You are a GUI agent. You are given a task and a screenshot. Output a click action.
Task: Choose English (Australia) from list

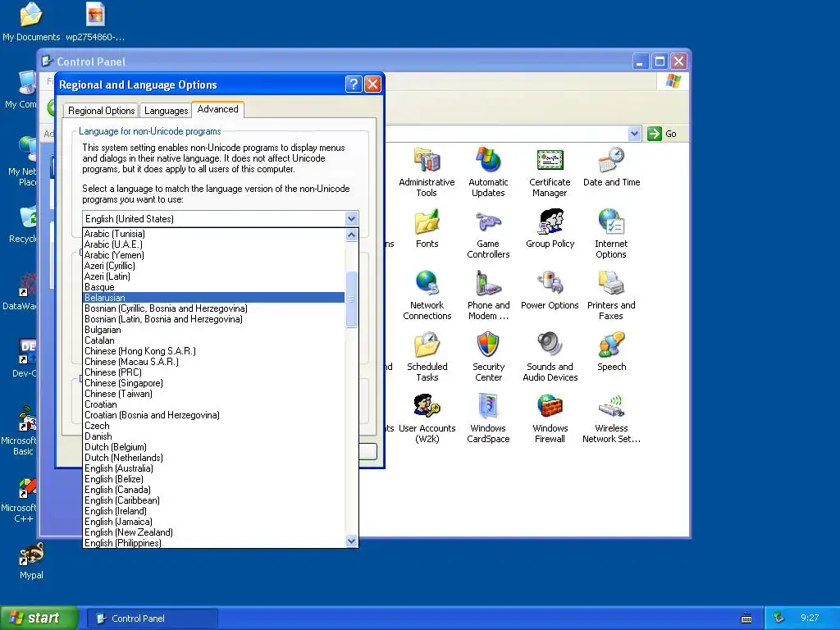click(x=214, y=468)
